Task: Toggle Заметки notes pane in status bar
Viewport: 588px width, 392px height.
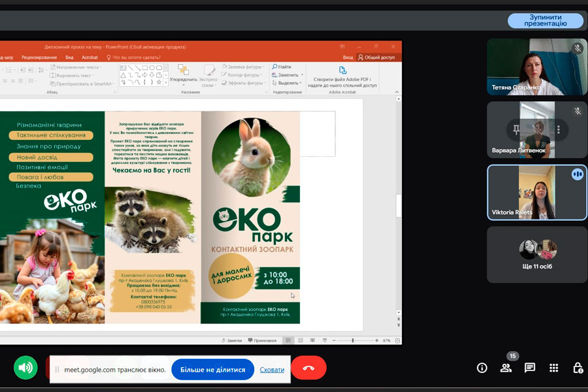Action: tap(232, 340)
